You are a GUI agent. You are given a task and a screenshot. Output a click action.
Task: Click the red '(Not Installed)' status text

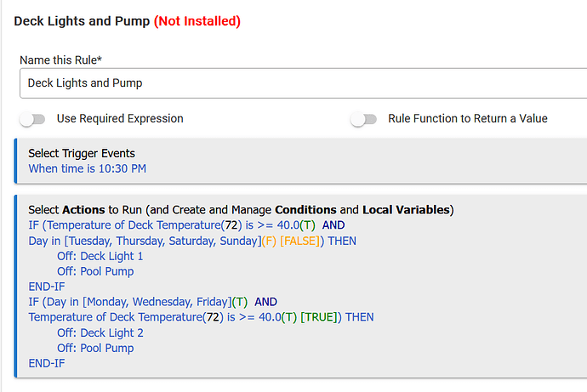pyautogui.click(x=197, y=20)
